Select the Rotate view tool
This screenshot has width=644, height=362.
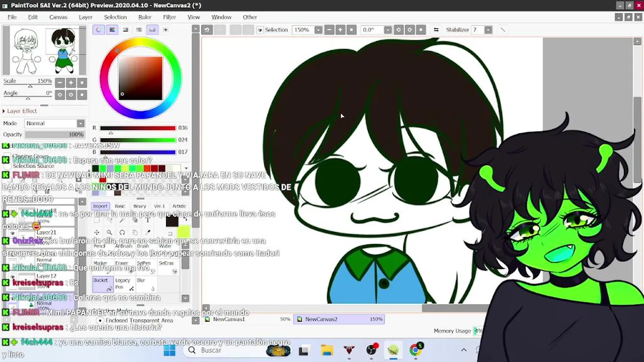click(122, 232)
